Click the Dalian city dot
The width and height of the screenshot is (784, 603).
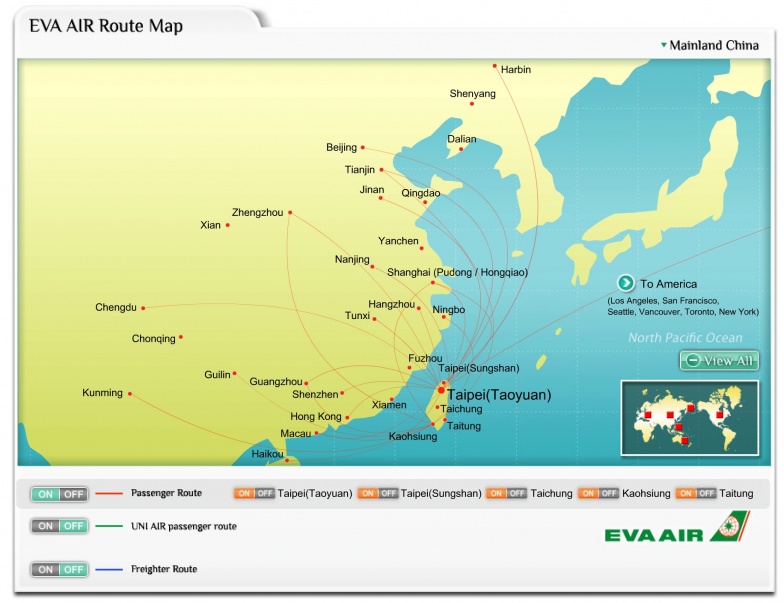pyautogui.click(x=461, y=148)
